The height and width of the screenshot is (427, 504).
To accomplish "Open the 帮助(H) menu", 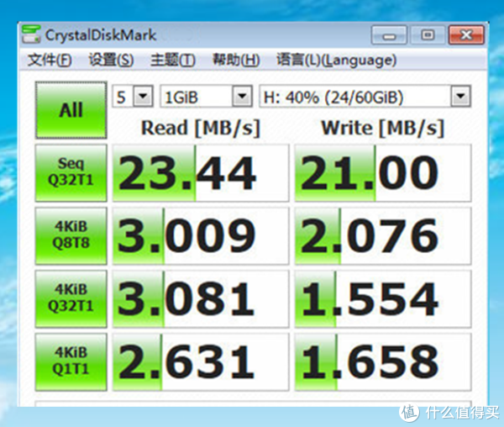I will 236,61.
